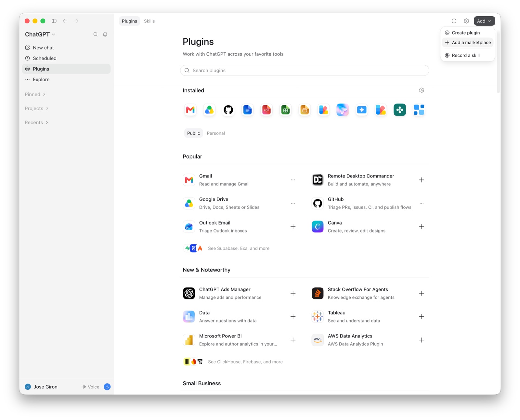The image size is (520, 420).
Task: Add the ChatGPT Ads Manager plugin
Action: pyautogui.click(x=293, y=293)
